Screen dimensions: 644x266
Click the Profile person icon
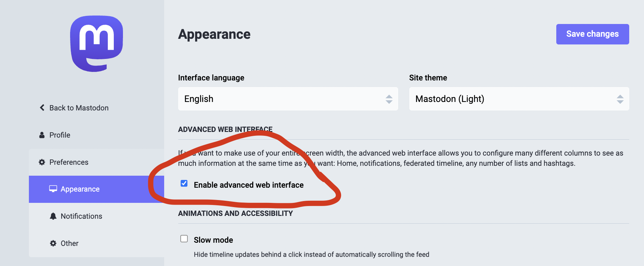pos(42,135)
